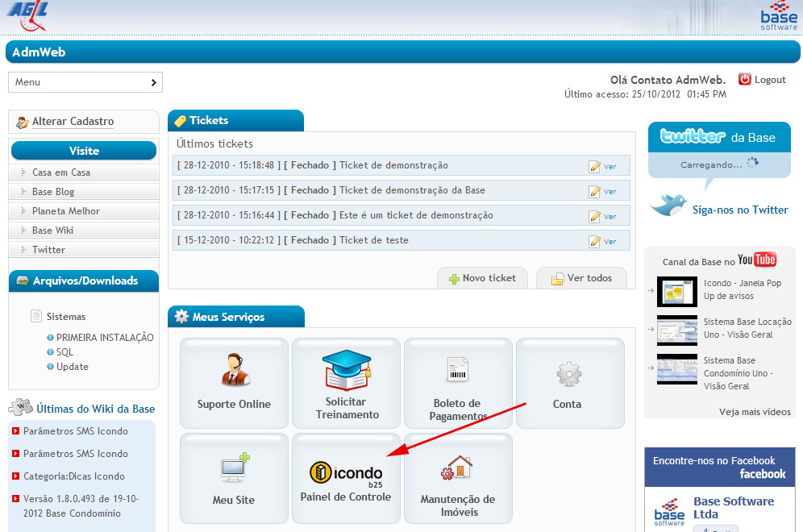Open the Meu Site monitor icon
The width and height of the screenshot is (803, 532).
234,468
